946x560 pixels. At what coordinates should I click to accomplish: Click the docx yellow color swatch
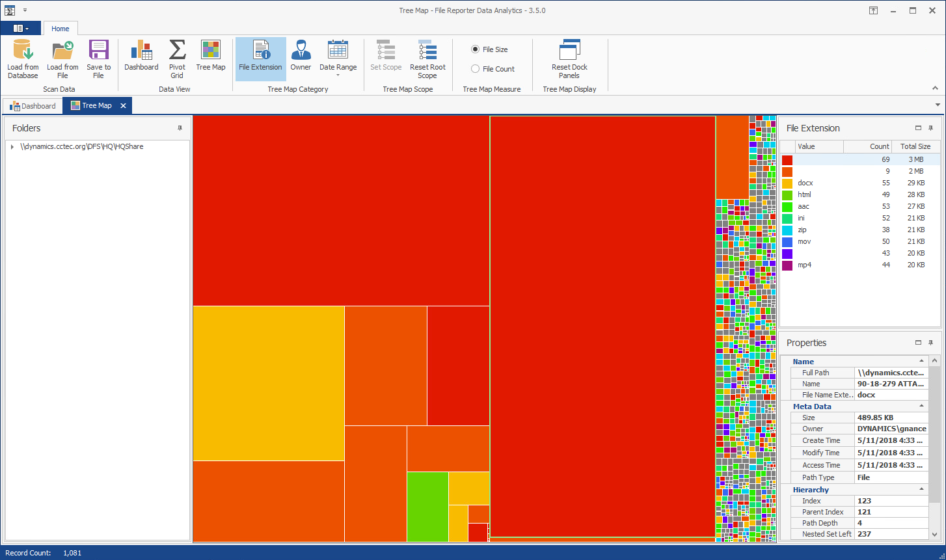pos(787,183)
